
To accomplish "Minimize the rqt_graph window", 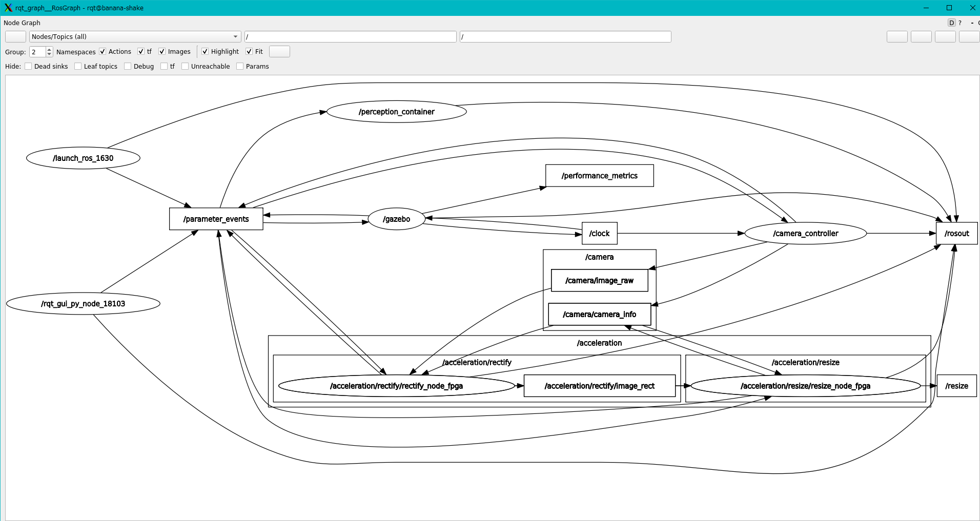I will tap(926, 8).
